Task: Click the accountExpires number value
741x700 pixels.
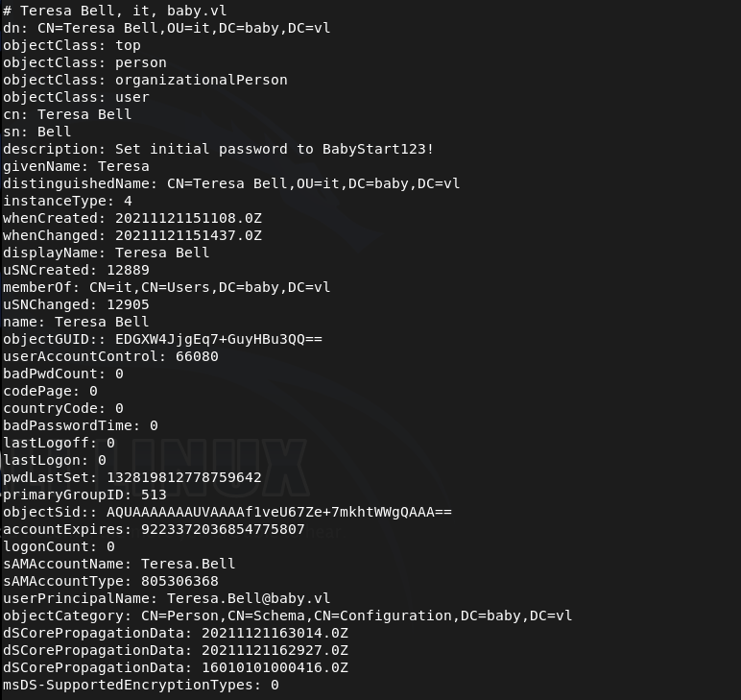Action: [222, 529]
